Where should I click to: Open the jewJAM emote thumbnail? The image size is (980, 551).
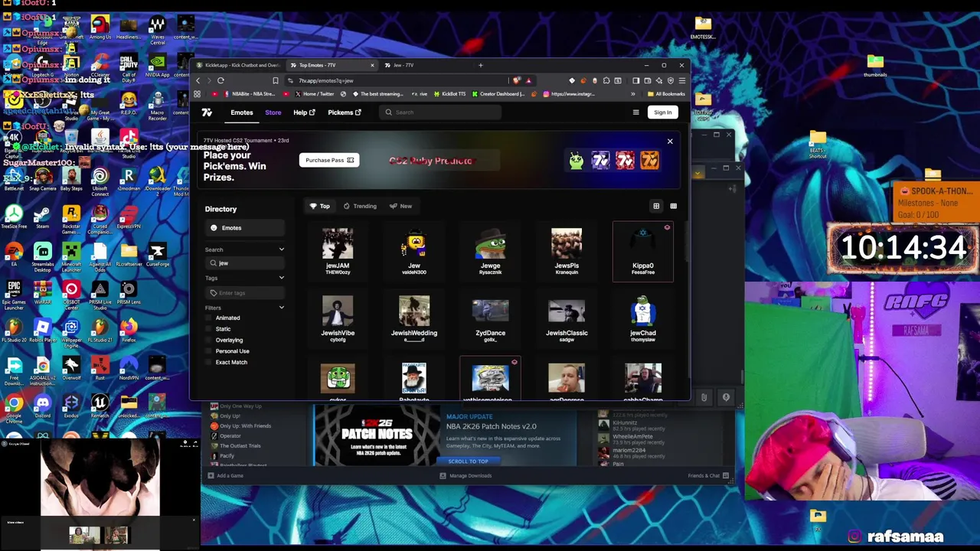click(x=338, y=244)
